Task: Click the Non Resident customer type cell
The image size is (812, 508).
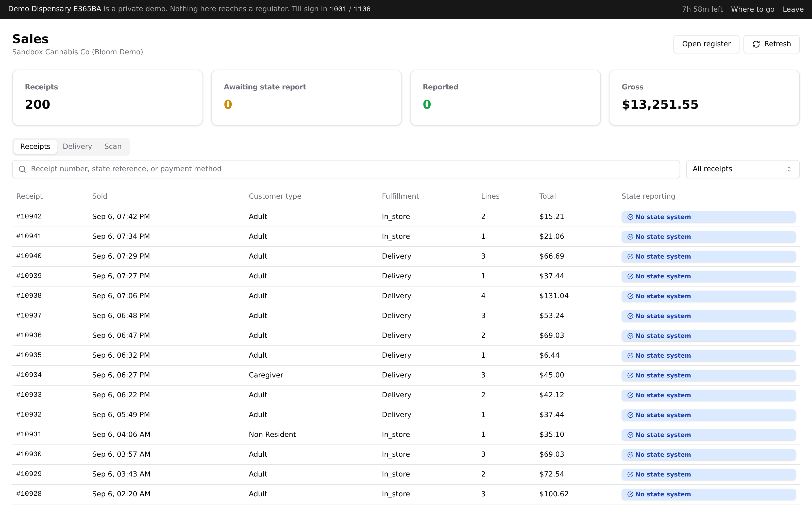Action: pyautogui.click(x=272, y=434)
